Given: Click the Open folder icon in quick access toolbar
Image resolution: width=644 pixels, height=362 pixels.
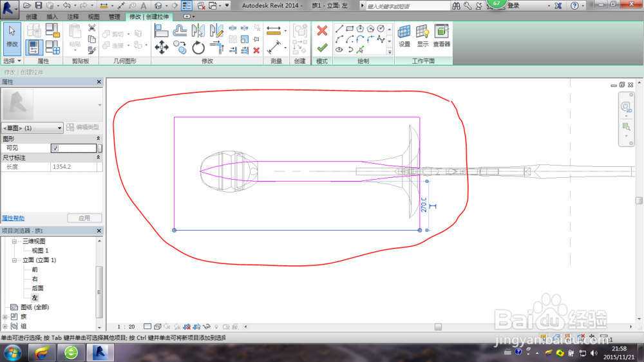Looking at the screenshot, I should point(27,5).
